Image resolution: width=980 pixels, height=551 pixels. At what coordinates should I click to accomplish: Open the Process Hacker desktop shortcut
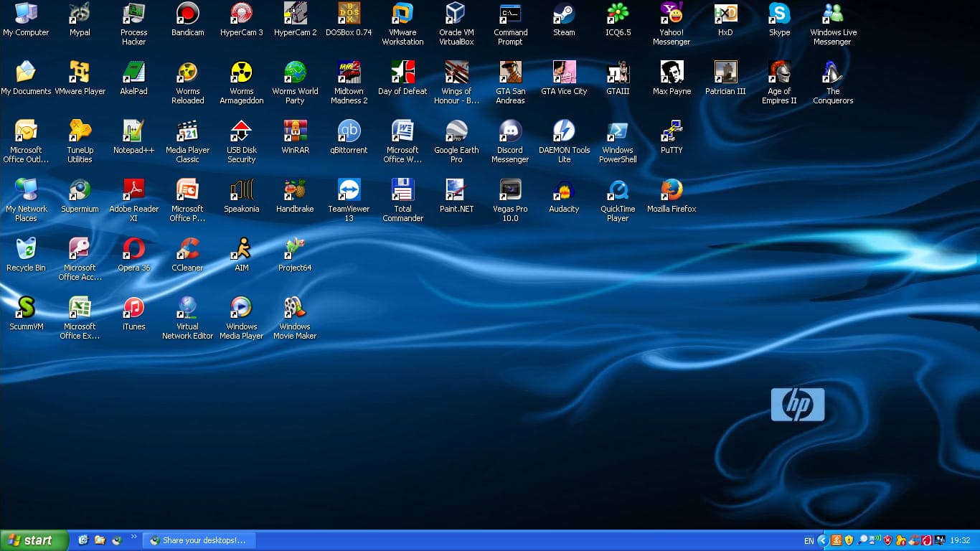133,14
